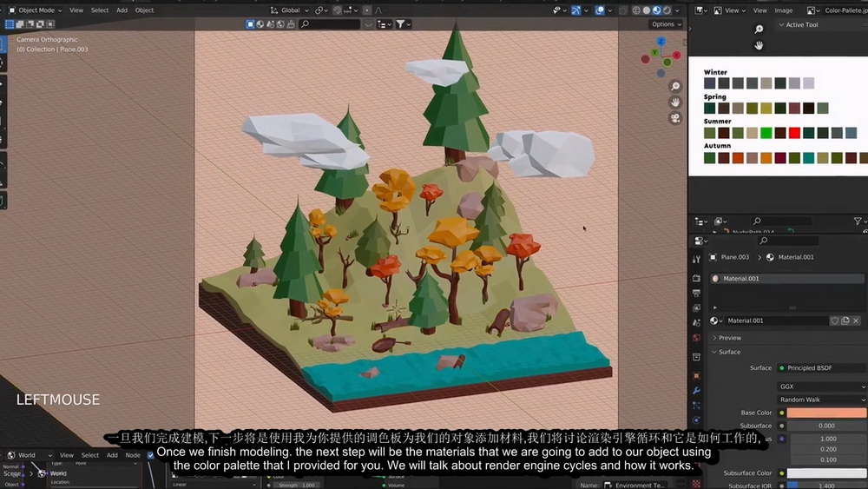This screenshot has height=489, width=868.
Task: Switch to solid viewport shading
Action: [x=646, y=10]
